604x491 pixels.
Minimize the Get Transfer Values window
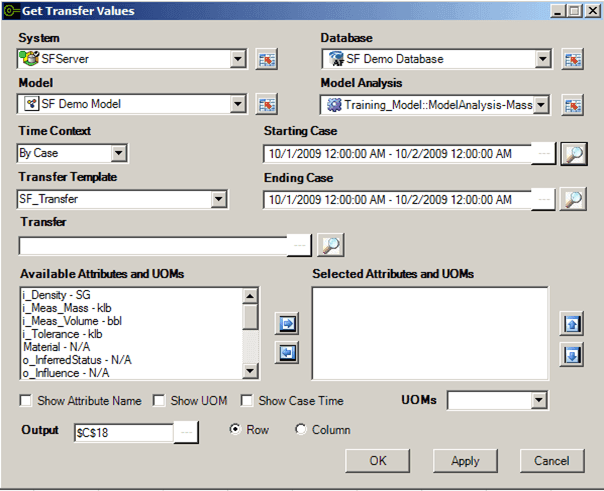(x=557, y=11)
